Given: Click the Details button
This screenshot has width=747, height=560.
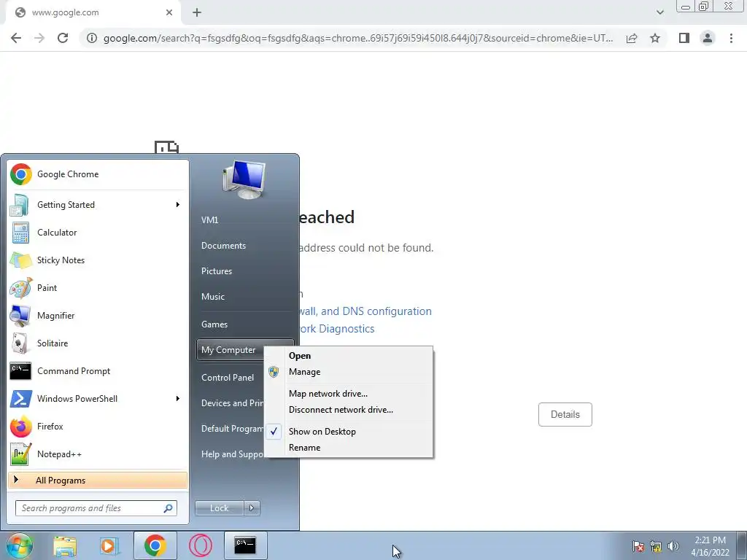Looking at the screenshot, I should coord(565,414).
